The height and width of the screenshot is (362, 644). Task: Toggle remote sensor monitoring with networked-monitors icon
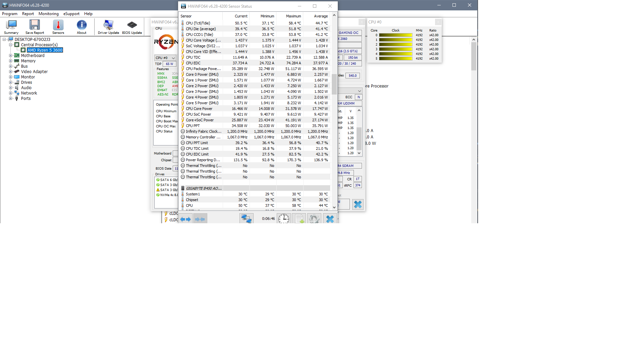tap(247, 218)
